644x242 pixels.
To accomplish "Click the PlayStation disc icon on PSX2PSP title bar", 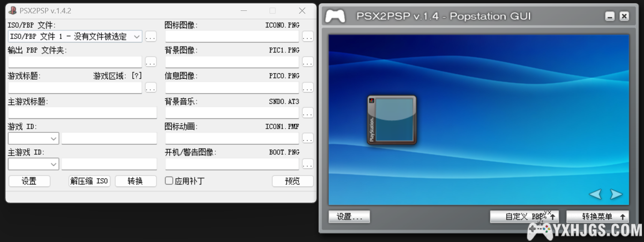I will pos(12,10).
